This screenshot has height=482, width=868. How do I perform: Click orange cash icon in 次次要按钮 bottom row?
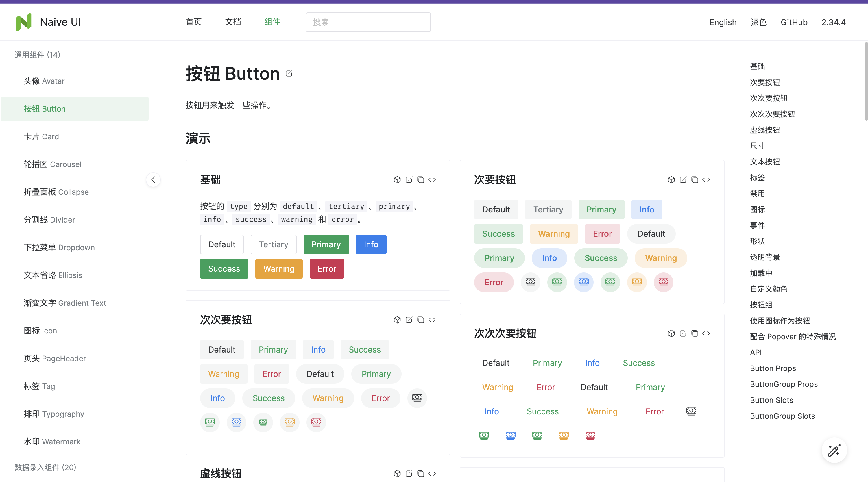click(x=289, y=422)
